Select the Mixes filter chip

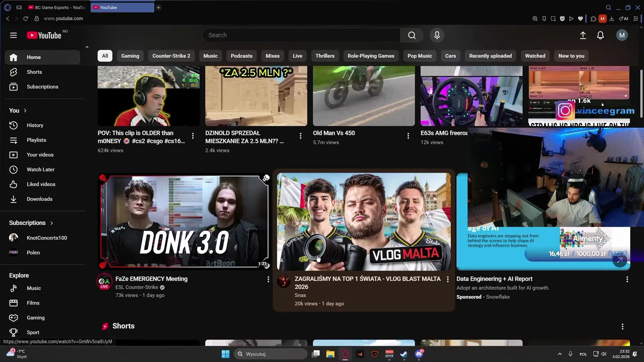click(x=272, y=56)
